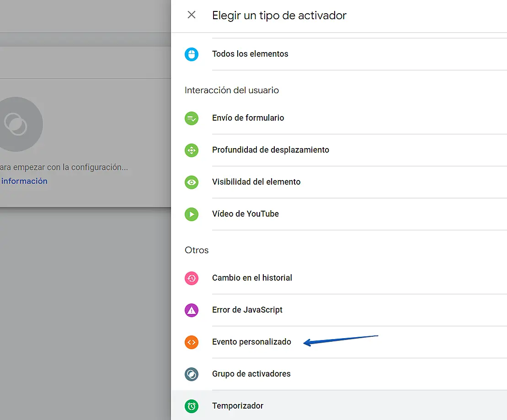Viewport: 507px width, 420px height.
Task: Click the green play icon for Vídeo de YouTube
Action: [192, 214]
